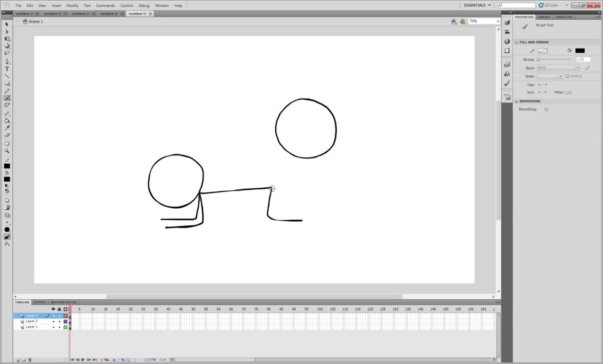Select the Lasso tool

click(x=7, y=53)
